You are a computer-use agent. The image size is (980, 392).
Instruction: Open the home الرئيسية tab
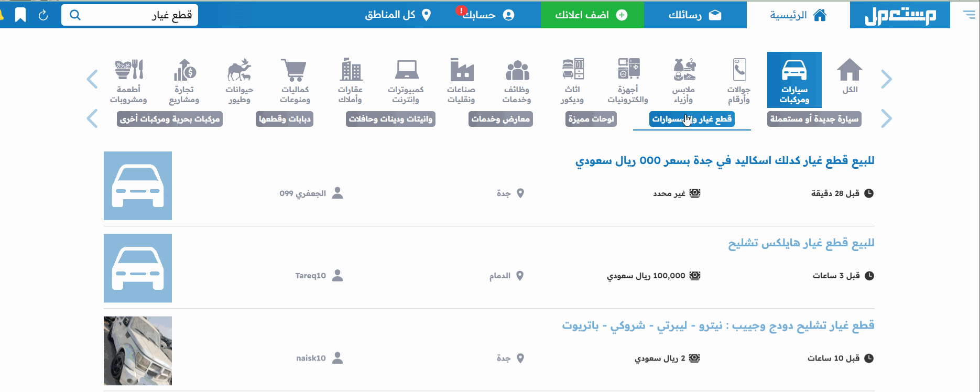pos(798,15)
